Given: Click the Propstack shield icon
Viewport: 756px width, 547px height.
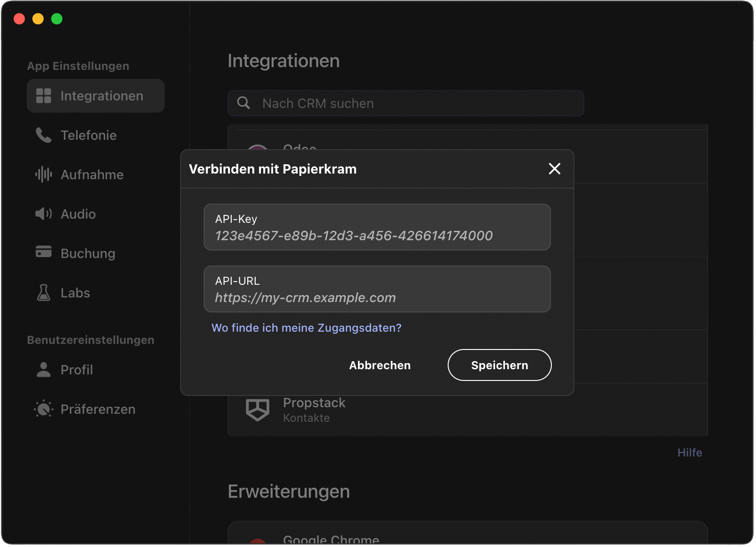Looking at the screenshot, I should click(x=258, y=410).
